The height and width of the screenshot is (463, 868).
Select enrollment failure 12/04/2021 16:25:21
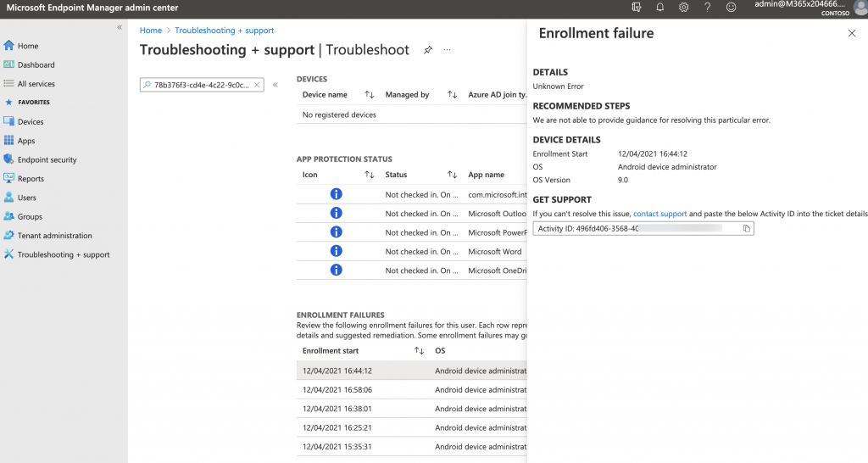[412, 427]
